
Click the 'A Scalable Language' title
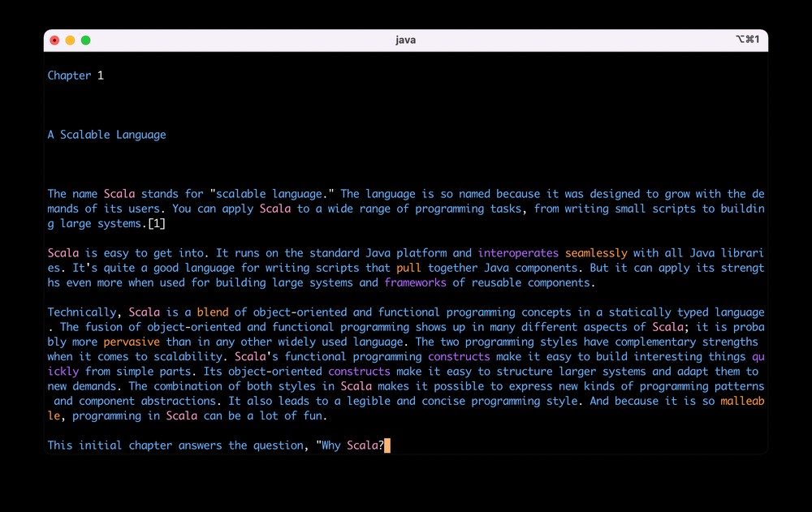[x=106, y=135]
